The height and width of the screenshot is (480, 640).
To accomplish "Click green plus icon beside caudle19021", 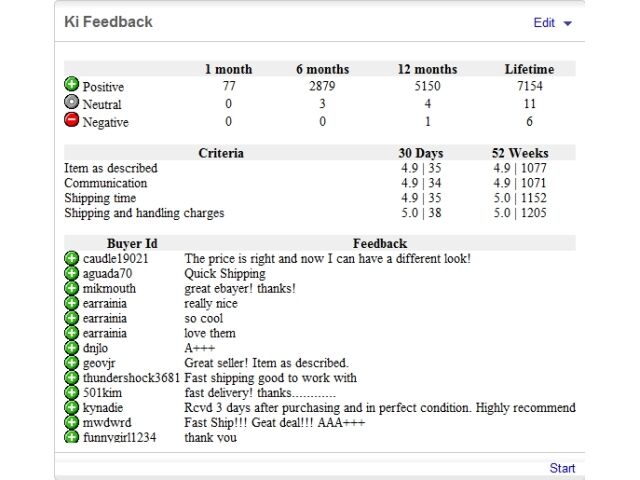I will [x=71, y=258].
